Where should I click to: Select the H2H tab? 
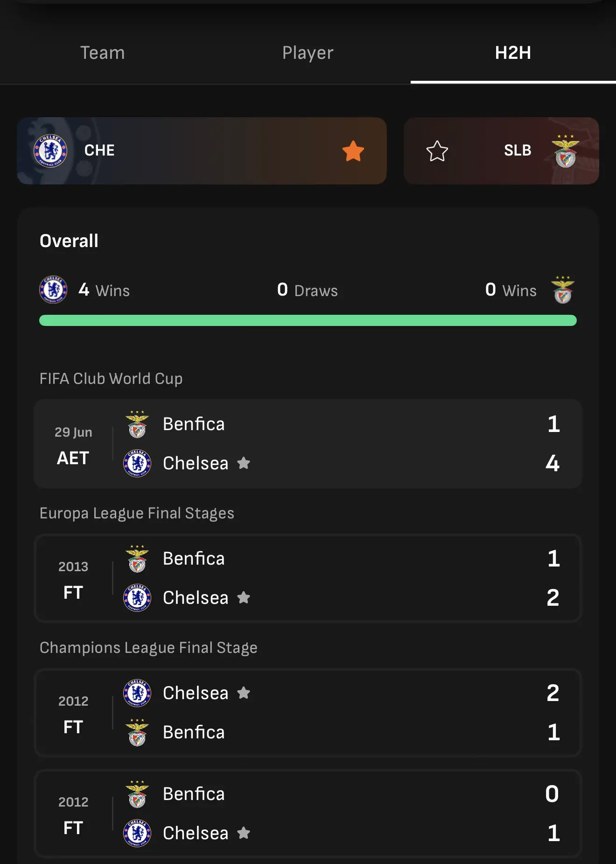click(512, 53)
